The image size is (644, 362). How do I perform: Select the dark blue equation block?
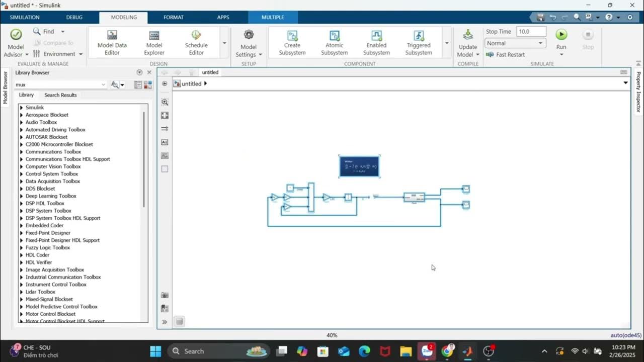pos(359,166)
